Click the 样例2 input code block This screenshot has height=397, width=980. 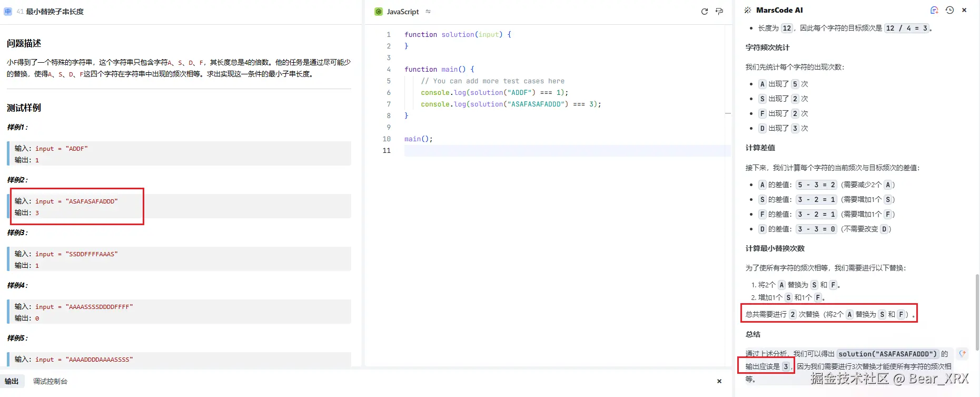click(179, 206)
